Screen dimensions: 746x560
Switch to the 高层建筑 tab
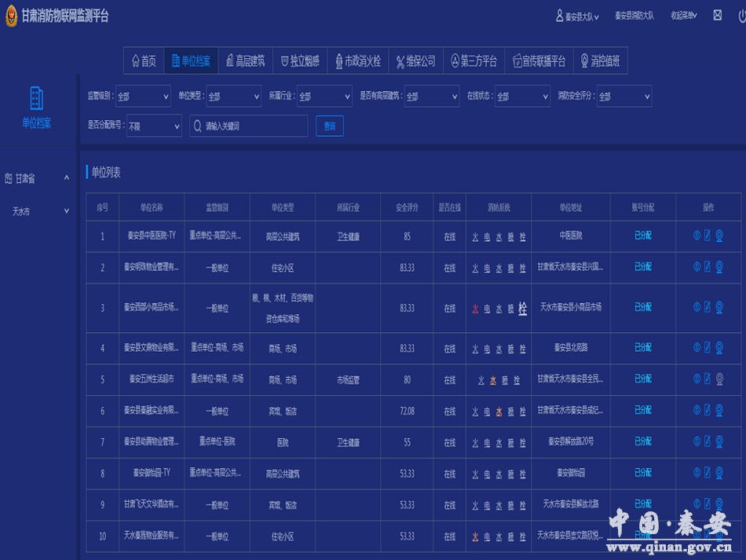[x=245, y=61]
